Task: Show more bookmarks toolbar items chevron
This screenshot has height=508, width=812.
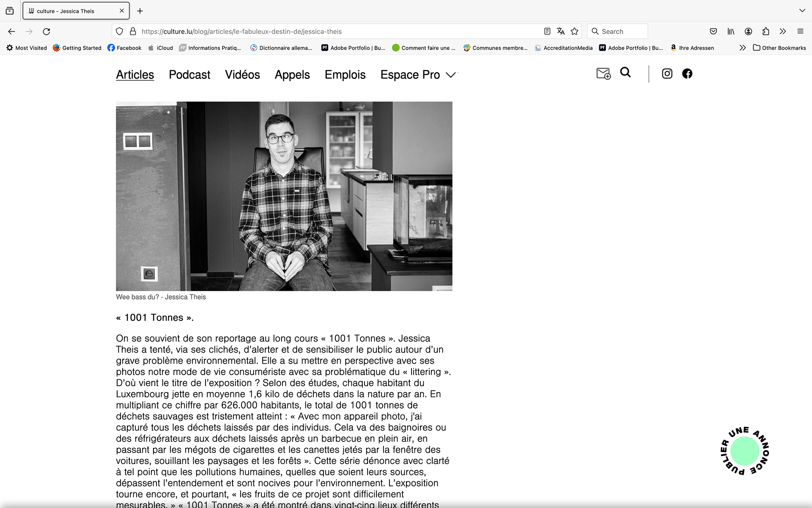Action: coord(742,48)
